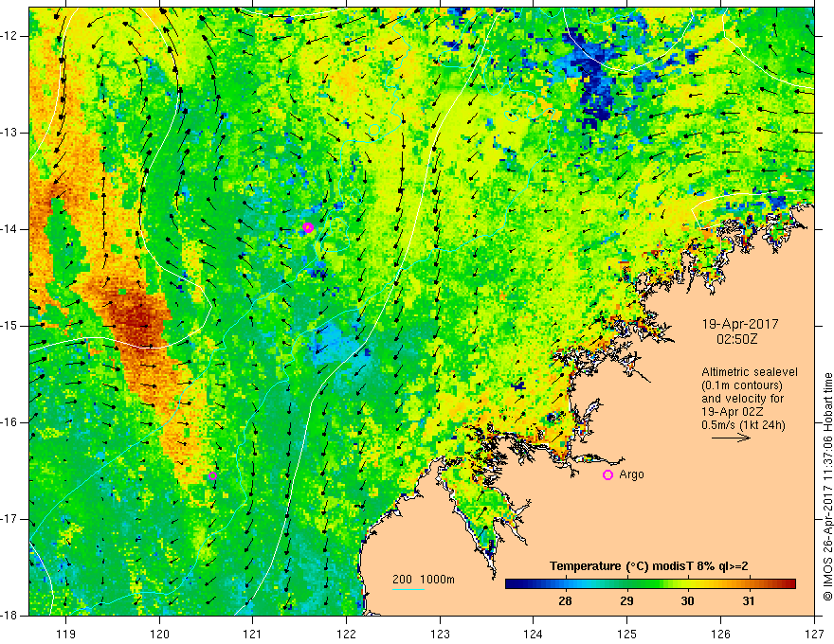Click the 121 longitude axis label

pos(253,634)
